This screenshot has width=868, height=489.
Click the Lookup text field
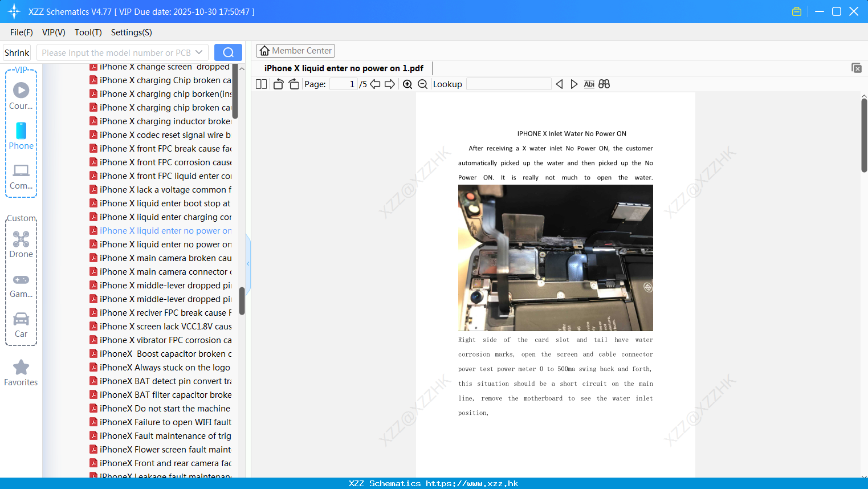tap(509, 84)
